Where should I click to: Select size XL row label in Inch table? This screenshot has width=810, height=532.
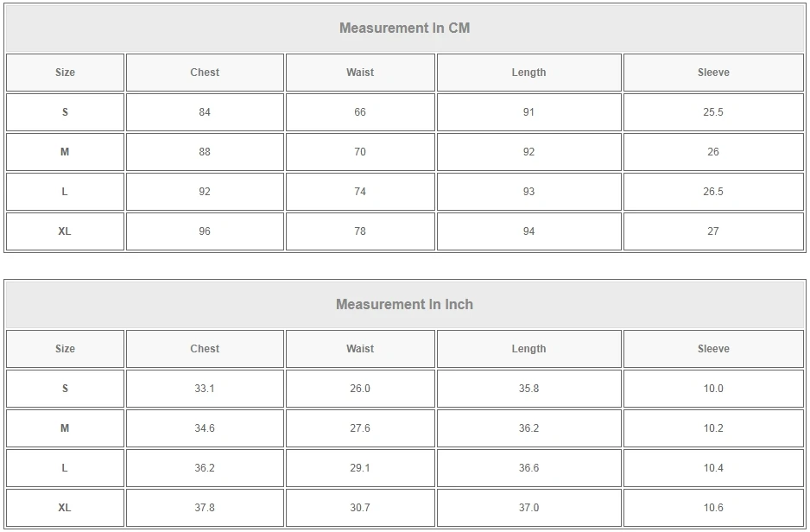[x=65, y=508]
